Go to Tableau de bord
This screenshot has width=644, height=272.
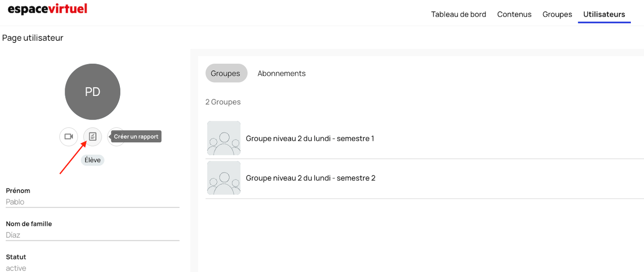(459, 14)
